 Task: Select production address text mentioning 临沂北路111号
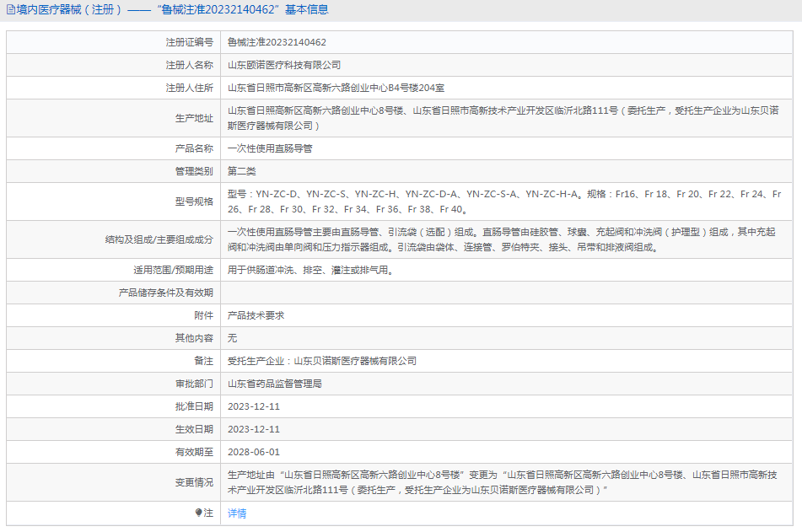coord(503,118)
